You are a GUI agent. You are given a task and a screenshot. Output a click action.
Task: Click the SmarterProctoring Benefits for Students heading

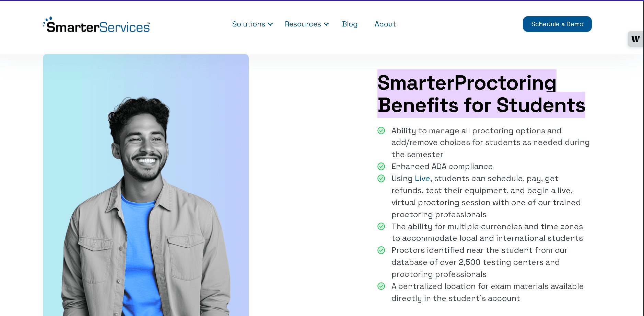(x=481, y=94)
